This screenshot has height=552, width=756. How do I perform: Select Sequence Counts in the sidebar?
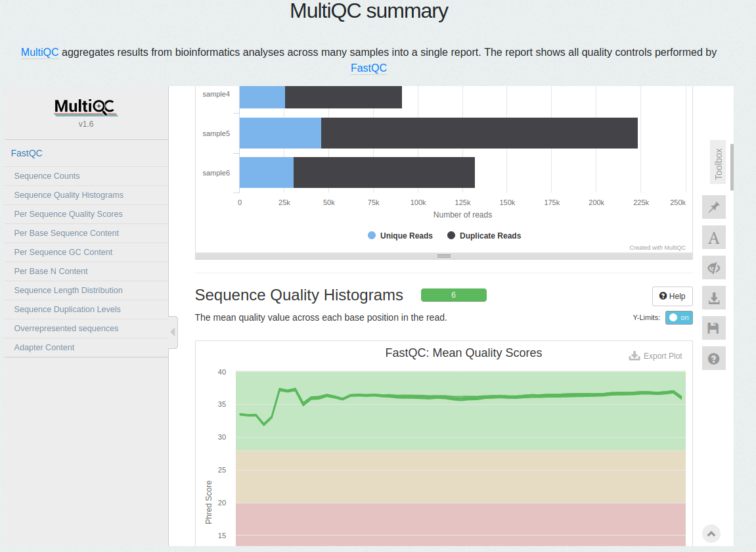point(45,175)
